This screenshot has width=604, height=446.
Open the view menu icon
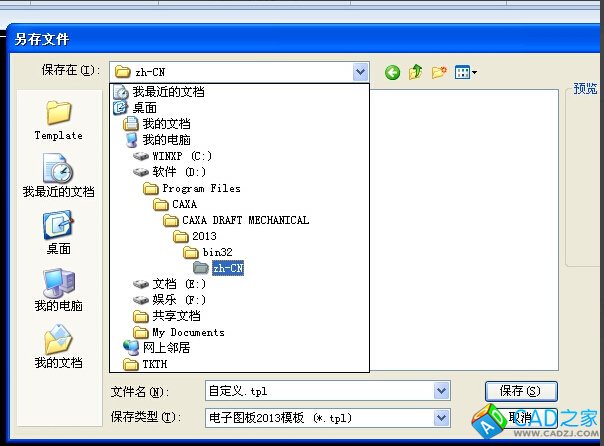[x=465, y=72]
